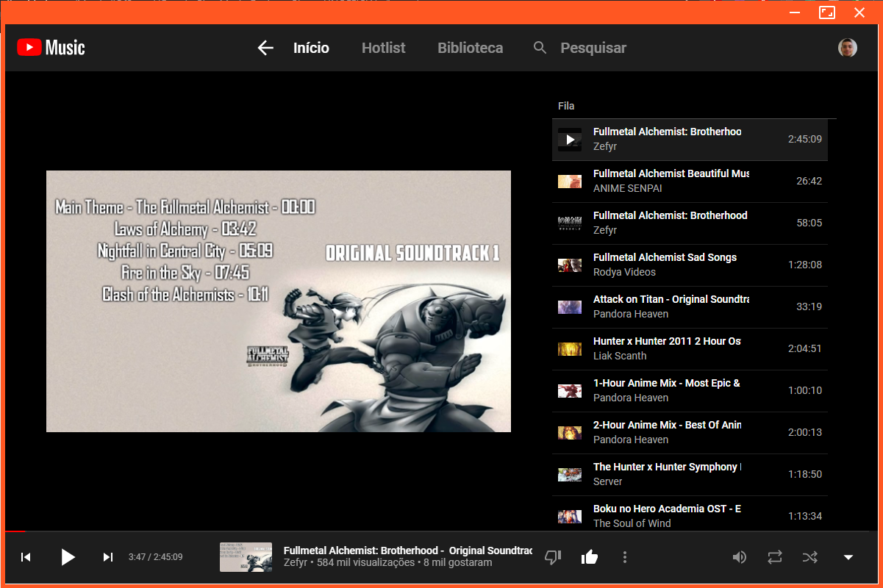Play the current song

(x=68, y=557)
